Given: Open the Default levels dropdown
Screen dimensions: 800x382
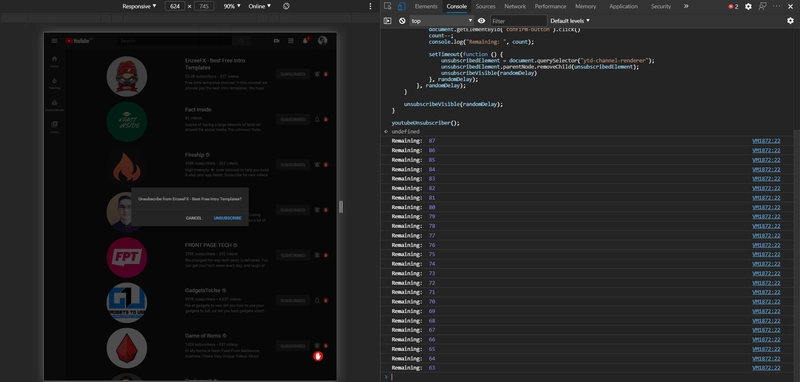Looking at the screenshot, I should click(x=569, y=21).
